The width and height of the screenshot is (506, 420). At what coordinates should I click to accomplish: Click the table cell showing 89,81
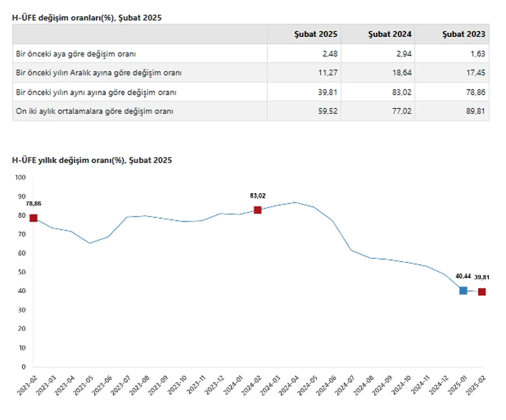(x=475, y=111)
